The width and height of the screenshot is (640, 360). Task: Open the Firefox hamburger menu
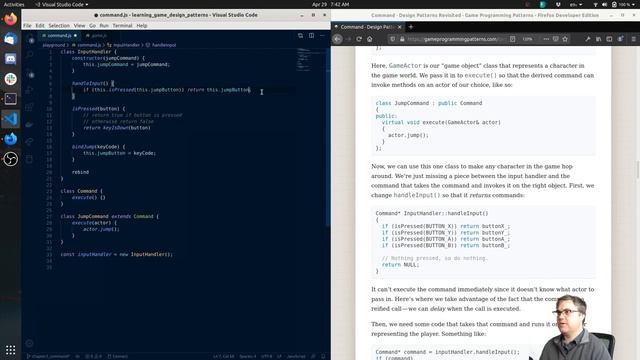633,39
